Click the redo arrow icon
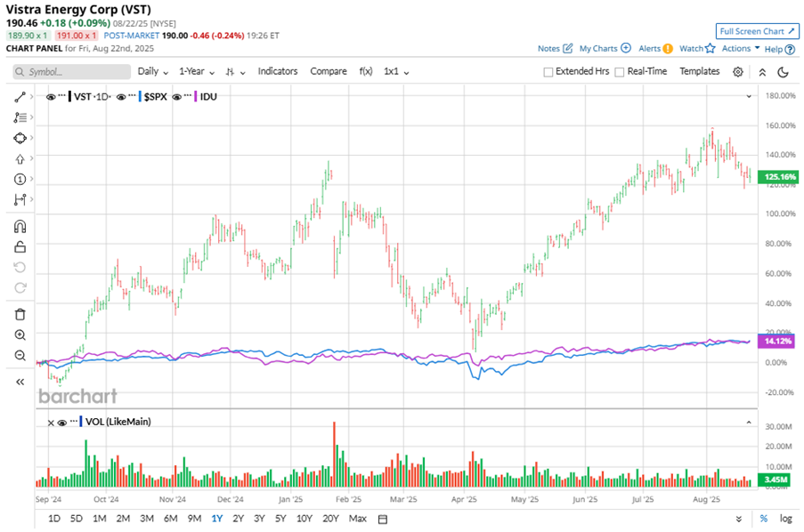804x532 pixels. click(20, 287)
